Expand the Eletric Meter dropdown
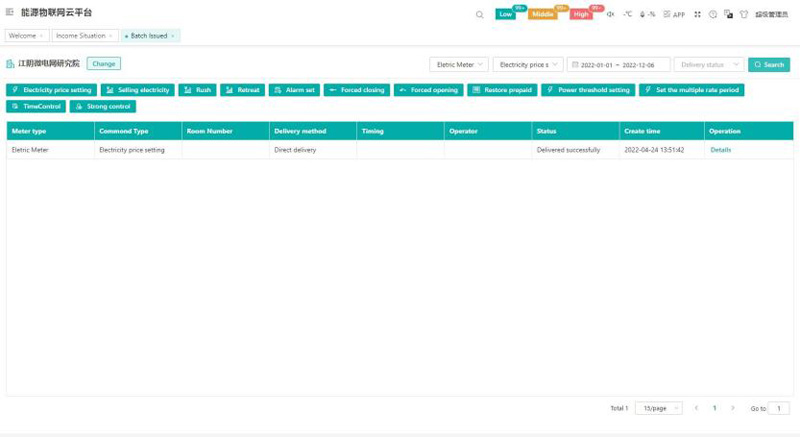This screenshot has height=437, width=800. tap(459, 64)
